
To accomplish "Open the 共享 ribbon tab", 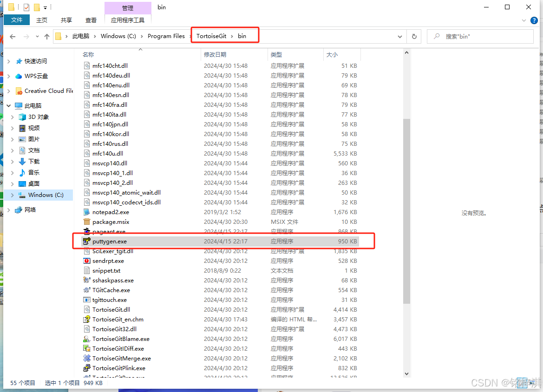I will pyautogui.click(x=66, y=20).
